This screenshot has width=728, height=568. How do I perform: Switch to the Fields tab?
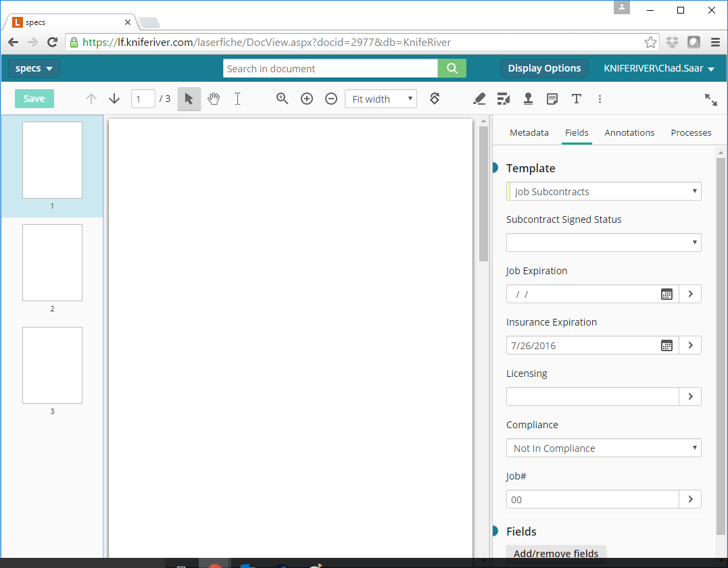tap(577, 133)
